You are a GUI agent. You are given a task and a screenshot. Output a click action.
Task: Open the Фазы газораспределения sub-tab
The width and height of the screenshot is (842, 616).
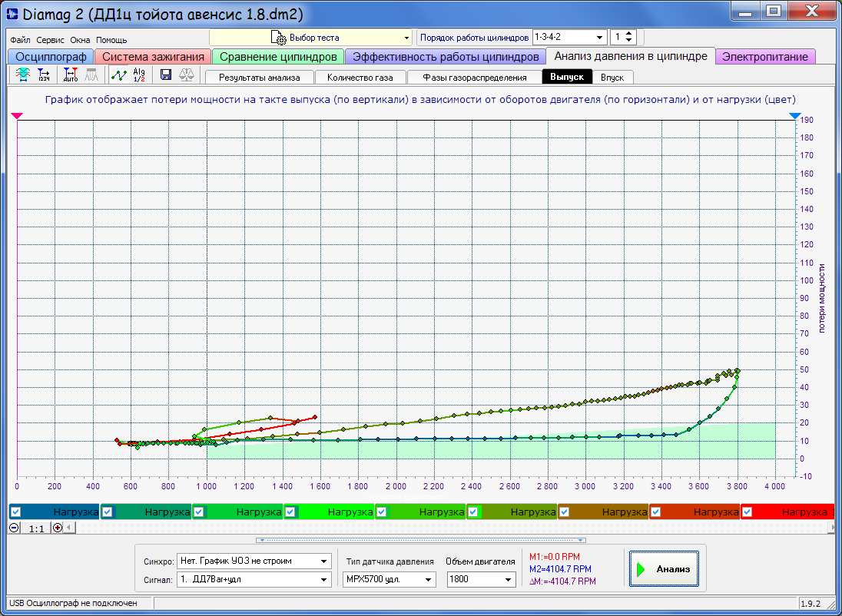tap(474, 78)
